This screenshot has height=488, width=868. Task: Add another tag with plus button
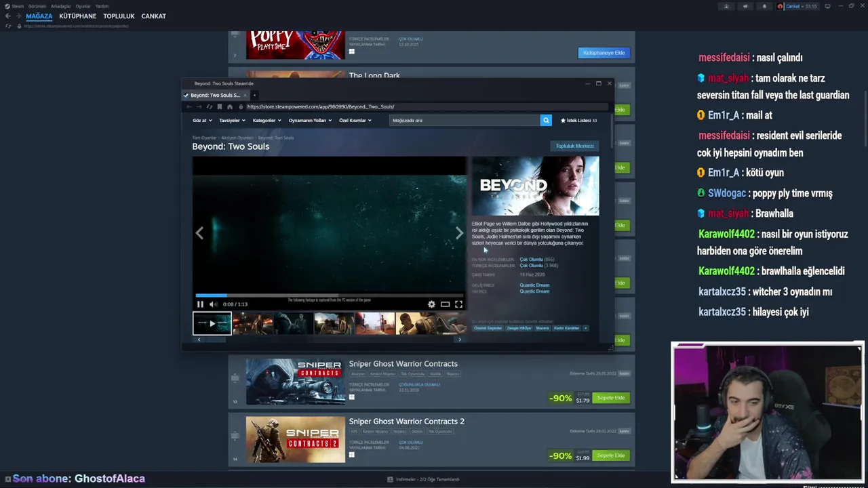tap(586, 328)
